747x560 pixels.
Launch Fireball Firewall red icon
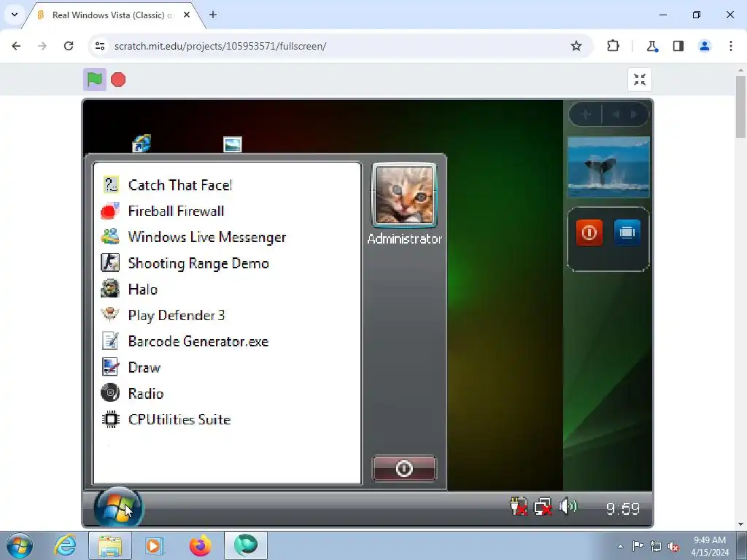coord(110,211)
